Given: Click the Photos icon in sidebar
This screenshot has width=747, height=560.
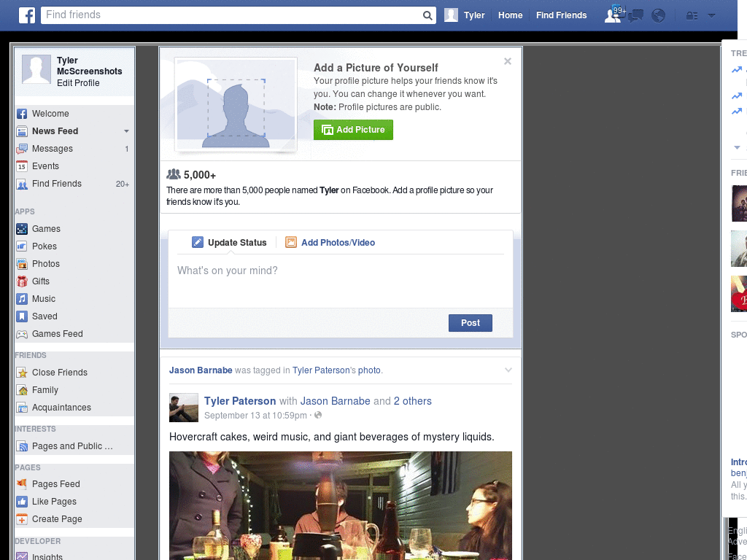Looking at the screenshot, I should 22,264.
